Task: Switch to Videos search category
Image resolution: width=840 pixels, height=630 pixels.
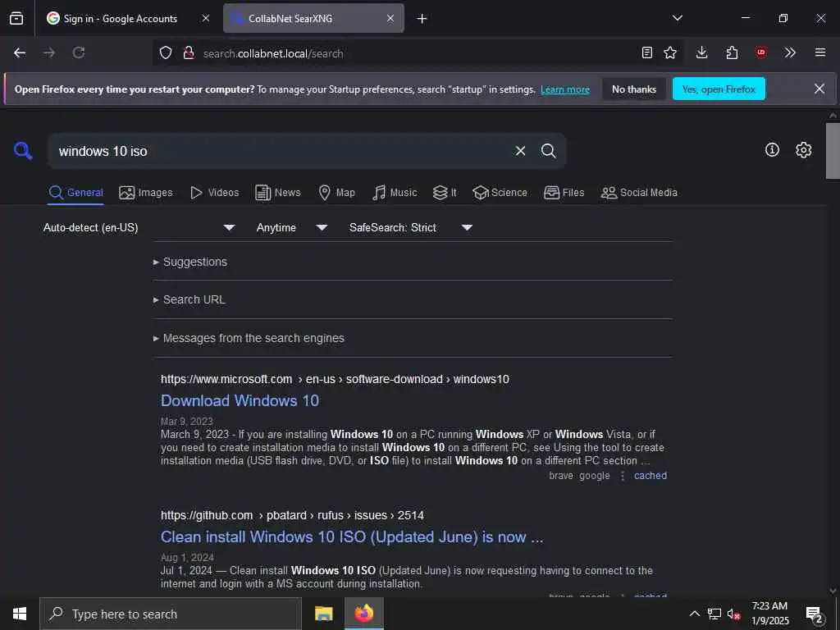Action: [x=214, y=193]
